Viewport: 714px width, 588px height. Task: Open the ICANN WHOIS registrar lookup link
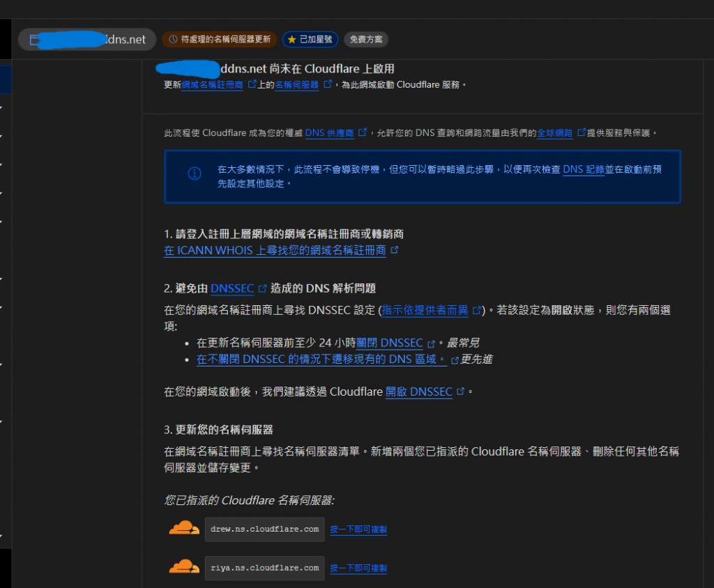tap(275, 251)
